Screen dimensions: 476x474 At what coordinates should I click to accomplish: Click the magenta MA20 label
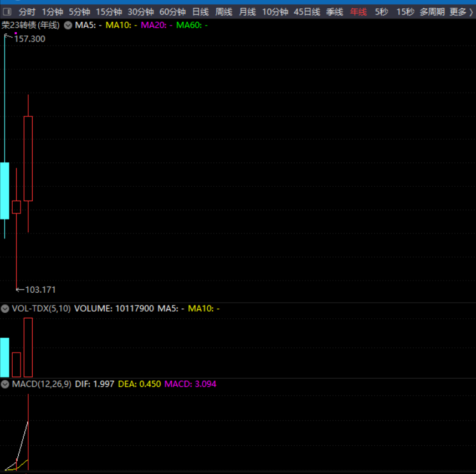[x=157, y=25]
